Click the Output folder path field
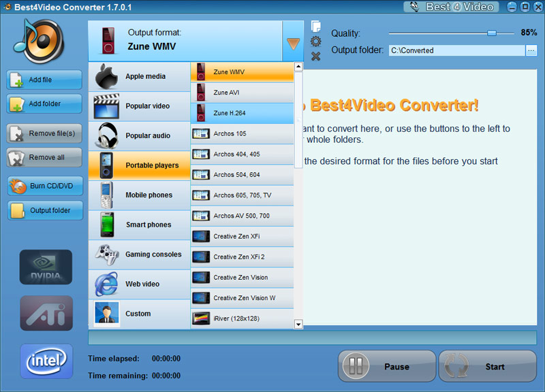 click(456, 50)
